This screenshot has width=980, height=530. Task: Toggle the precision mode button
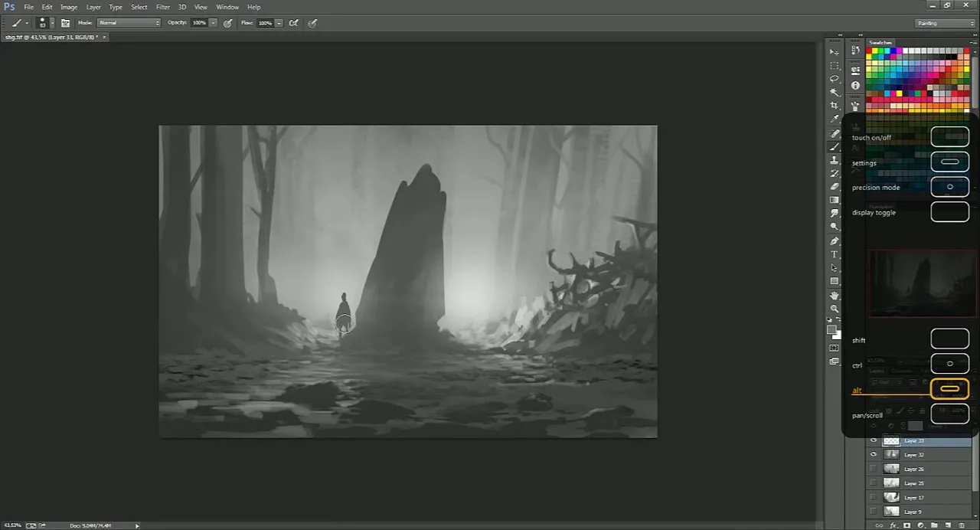pos(949,187)
